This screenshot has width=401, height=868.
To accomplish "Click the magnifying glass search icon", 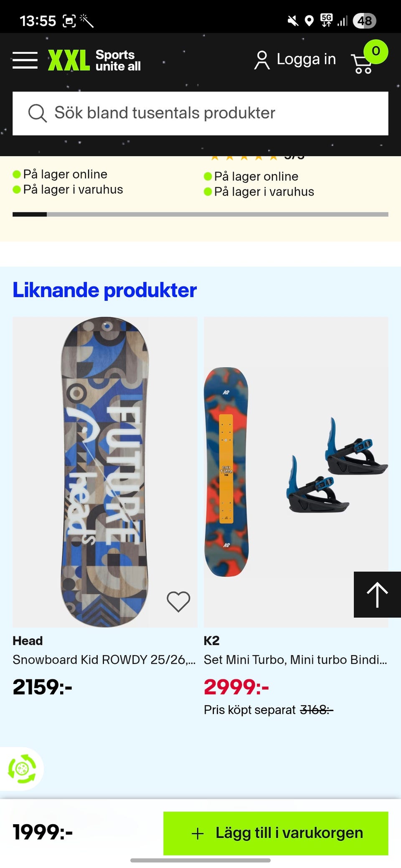I will [x=37, y=113].
